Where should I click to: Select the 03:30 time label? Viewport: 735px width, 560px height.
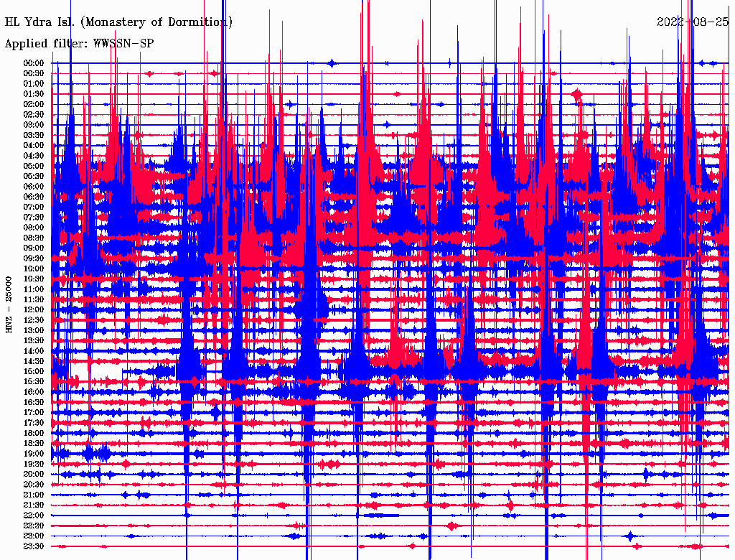click(x=34, y=136)
